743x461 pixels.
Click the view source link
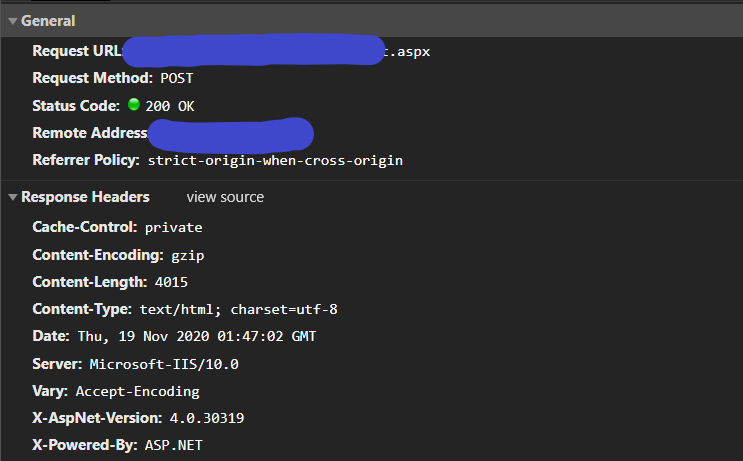[x=225, y=197]
